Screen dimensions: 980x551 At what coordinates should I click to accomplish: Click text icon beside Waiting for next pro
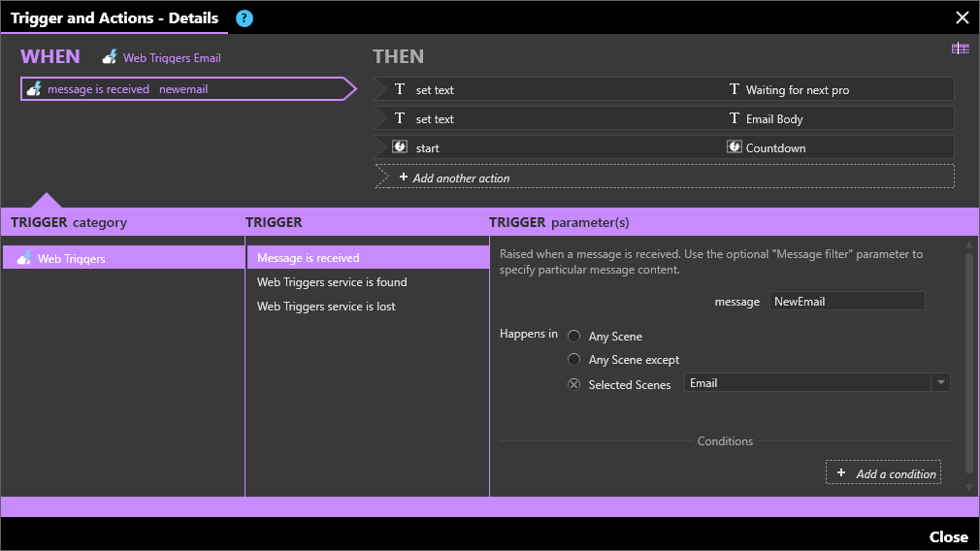(x=735, y=89)
